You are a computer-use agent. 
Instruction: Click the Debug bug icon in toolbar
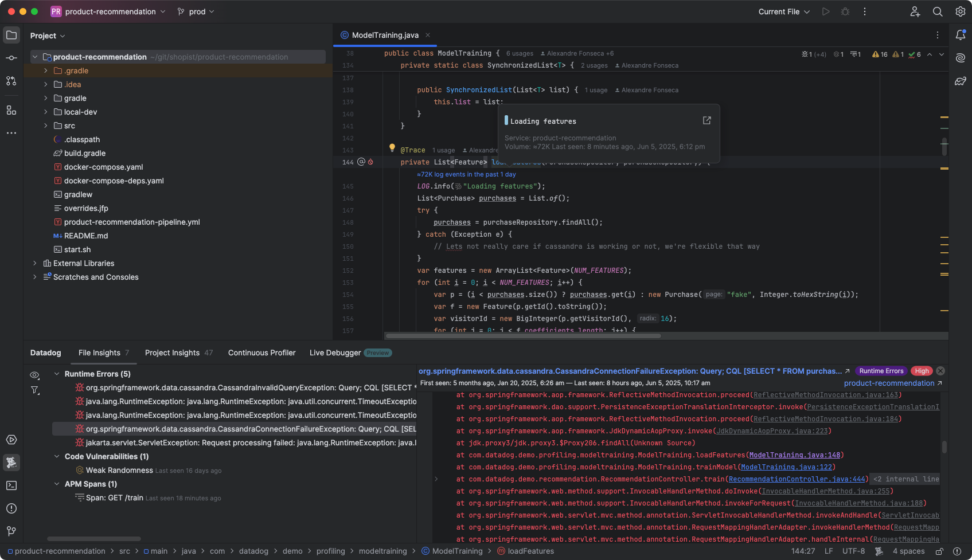point(845,11)
